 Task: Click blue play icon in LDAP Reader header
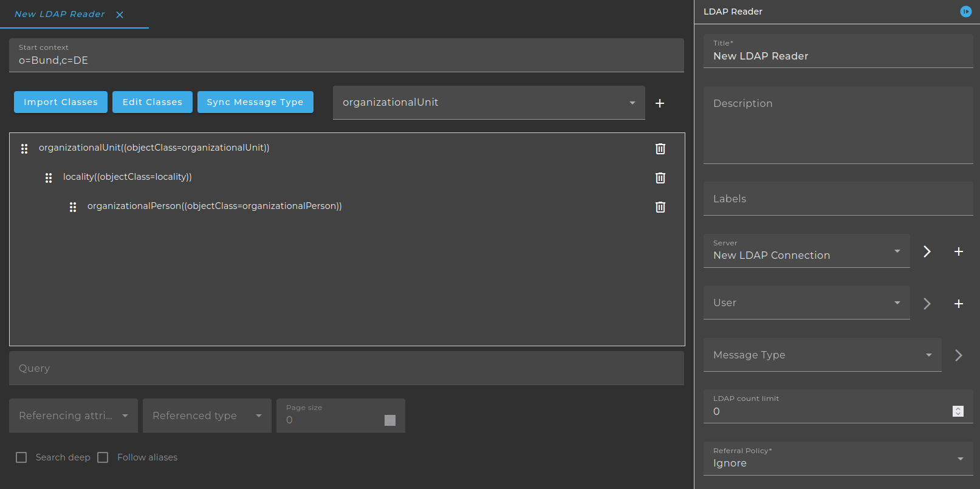[x=965, y=12]
